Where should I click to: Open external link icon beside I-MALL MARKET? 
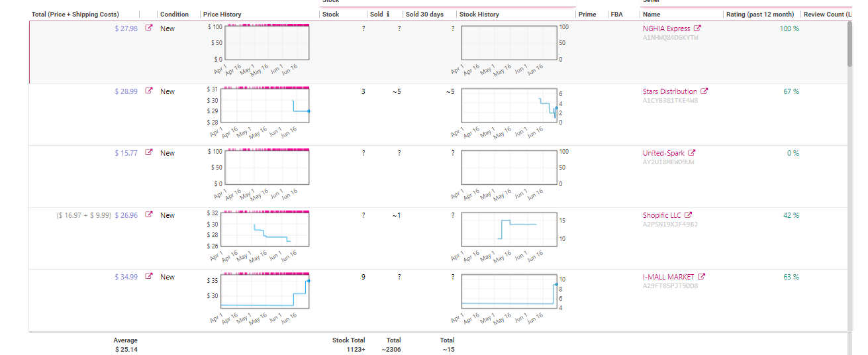tap(702, 277)
